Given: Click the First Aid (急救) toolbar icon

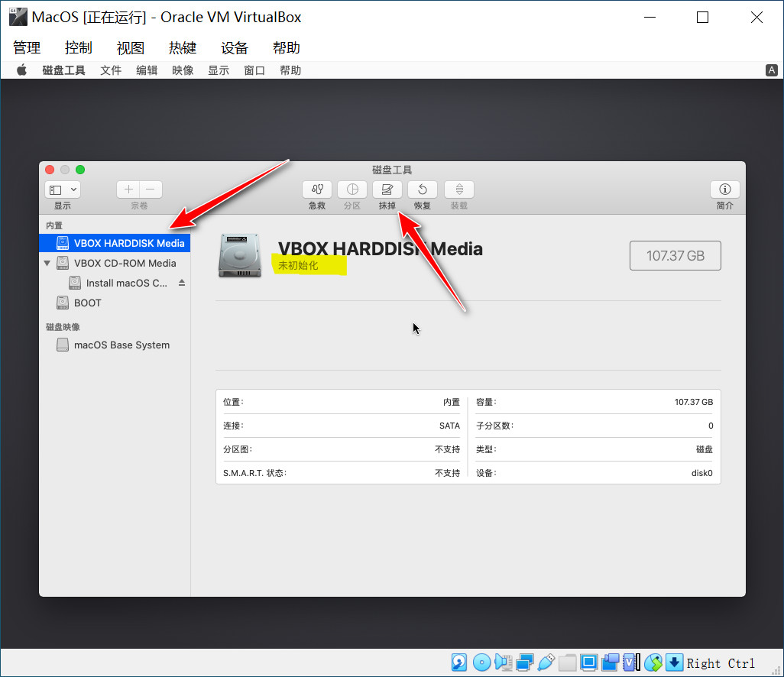Looking at the screenshot, I should tap(317, 189).
